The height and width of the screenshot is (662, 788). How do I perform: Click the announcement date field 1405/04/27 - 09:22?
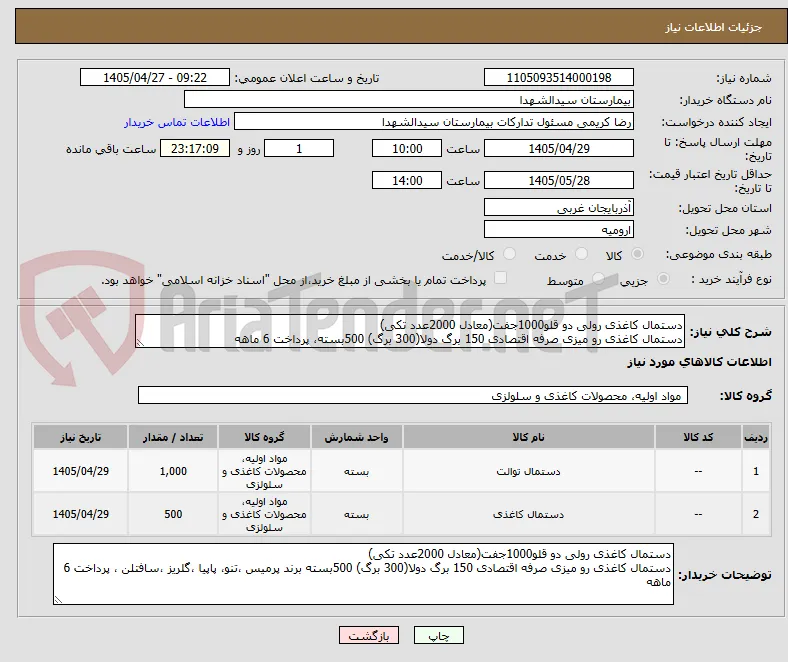(155, 77)
